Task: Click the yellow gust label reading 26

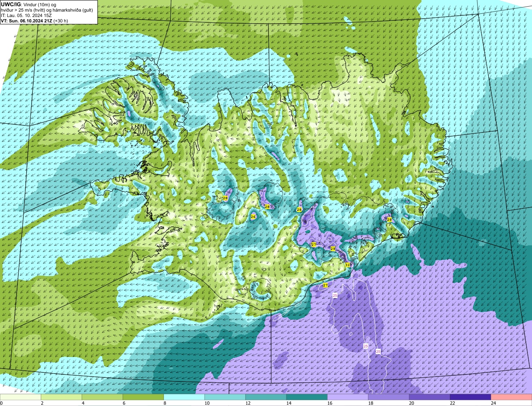Action: pos(253,217)
